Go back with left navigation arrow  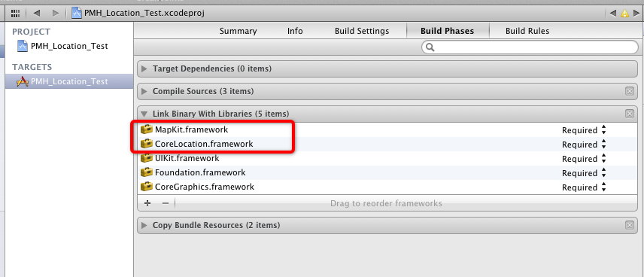click(37, 13)
